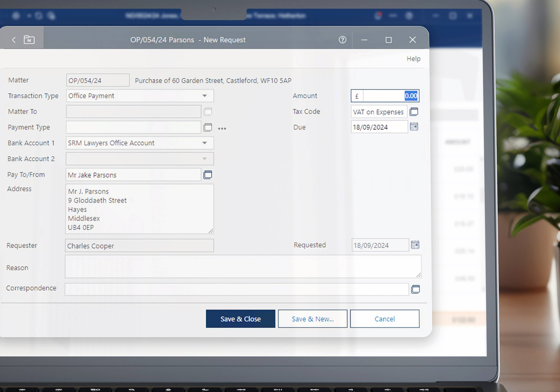Click into the Payment Type field
This screenshot has height=392, width=560.
tap(133, 127)
